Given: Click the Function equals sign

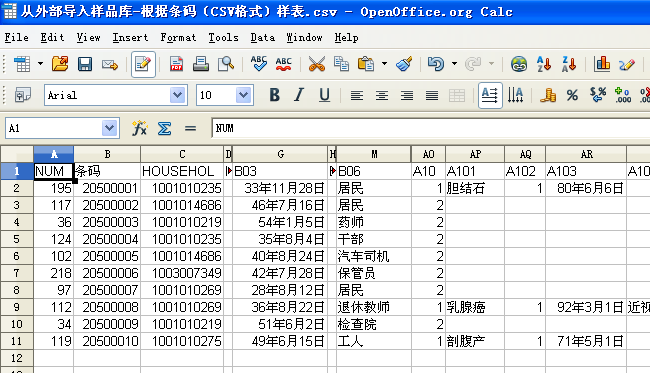Looking at the screenshot, I should coord(190,128).
